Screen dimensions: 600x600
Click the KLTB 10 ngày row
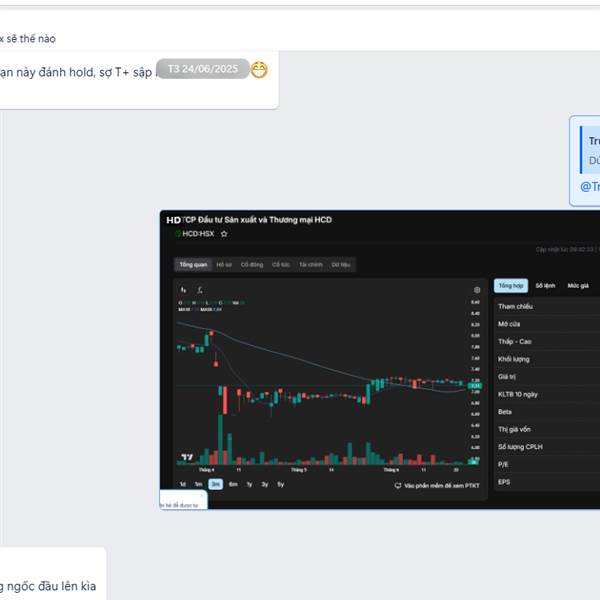point(547,395)
